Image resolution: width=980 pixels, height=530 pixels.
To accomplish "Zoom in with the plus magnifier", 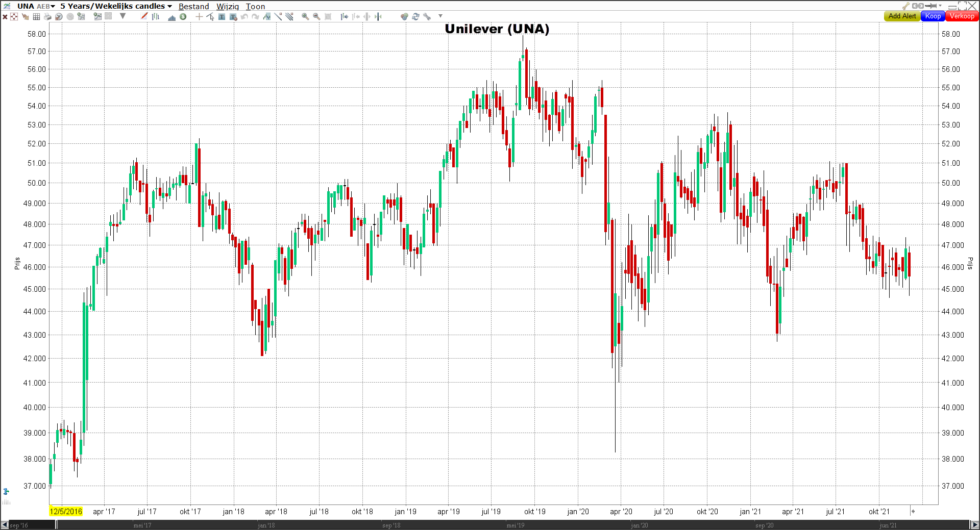I will pyautogui.click(x=305, y=16).
